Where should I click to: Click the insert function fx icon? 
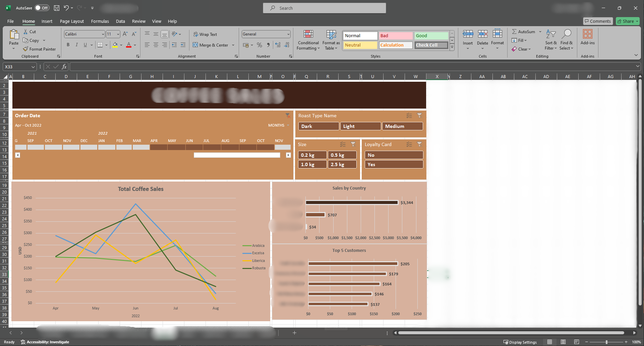pos(64,67)
